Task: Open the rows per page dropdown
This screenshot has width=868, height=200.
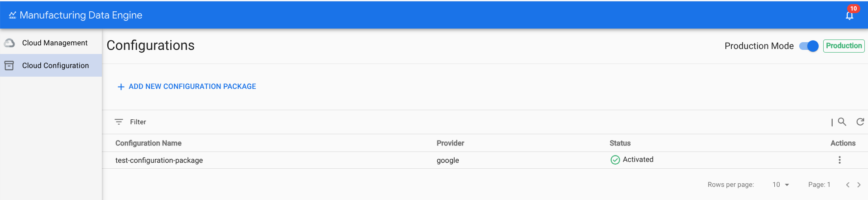Action: click(781, 185)
